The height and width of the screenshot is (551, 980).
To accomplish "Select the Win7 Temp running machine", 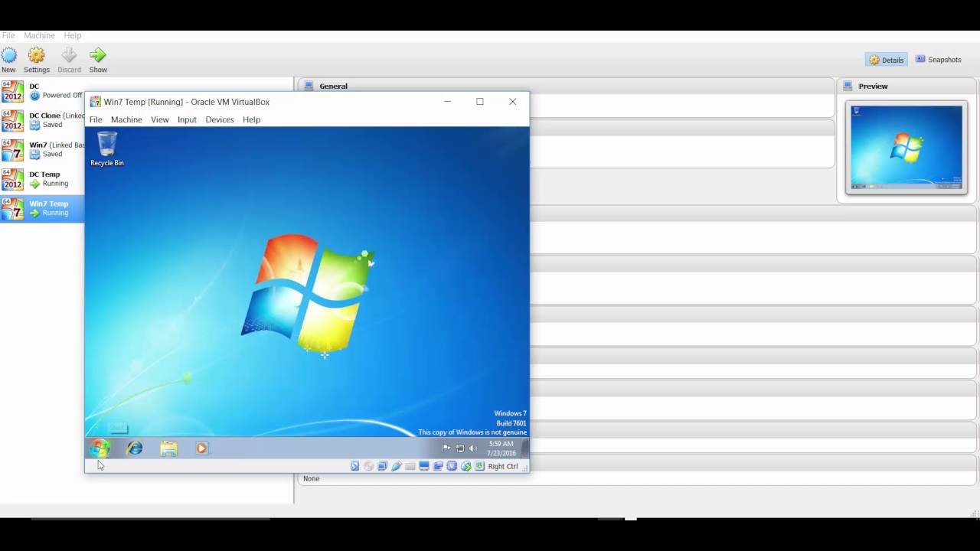I will click(x=42, y=208).
